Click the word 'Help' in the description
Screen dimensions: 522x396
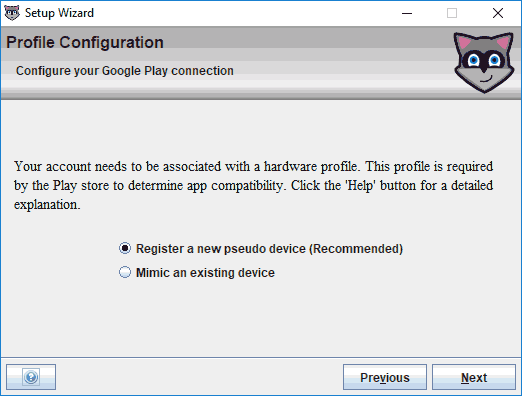coord(359,186)
